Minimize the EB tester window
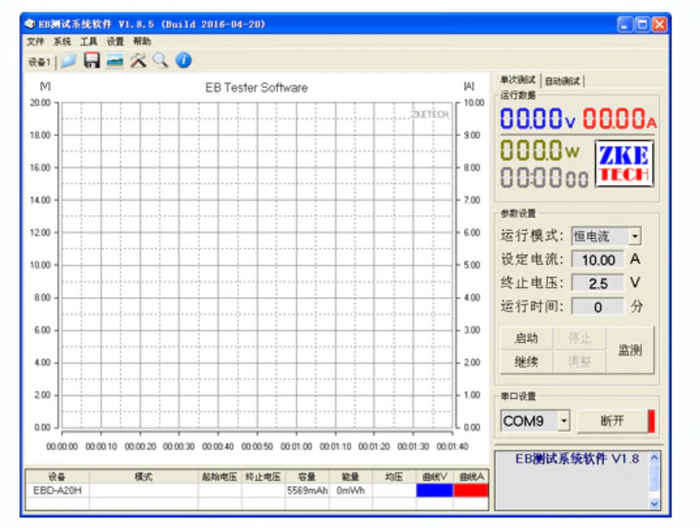The height and width of the screenshot is (528, 700). pyautogui.click(x=625, y=24)
